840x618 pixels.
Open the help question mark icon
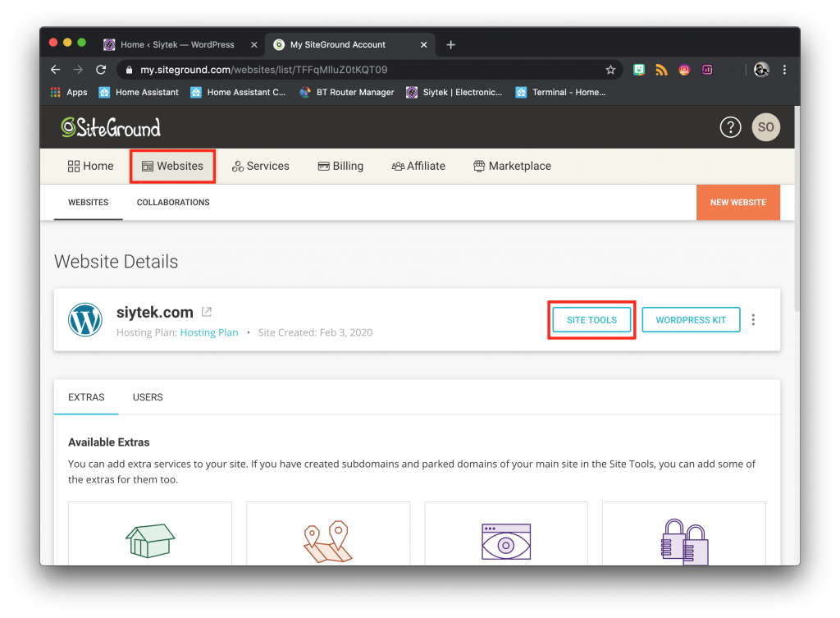coord(730,127)
